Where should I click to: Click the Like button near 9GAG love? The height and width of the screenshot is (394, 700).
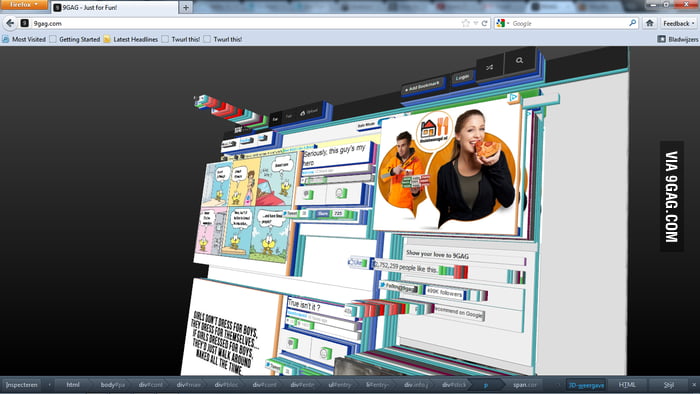click(x=358, y=262)
